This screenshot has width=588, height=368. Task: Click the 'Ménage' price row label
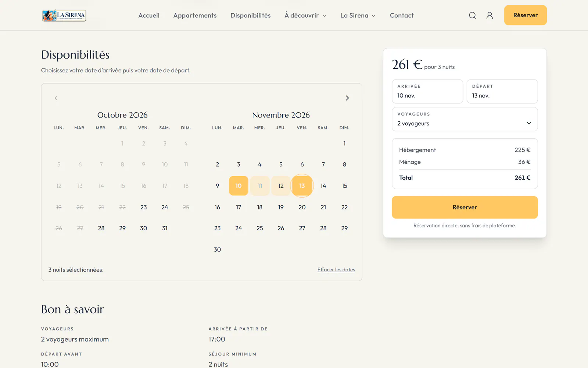click(410, 162)
